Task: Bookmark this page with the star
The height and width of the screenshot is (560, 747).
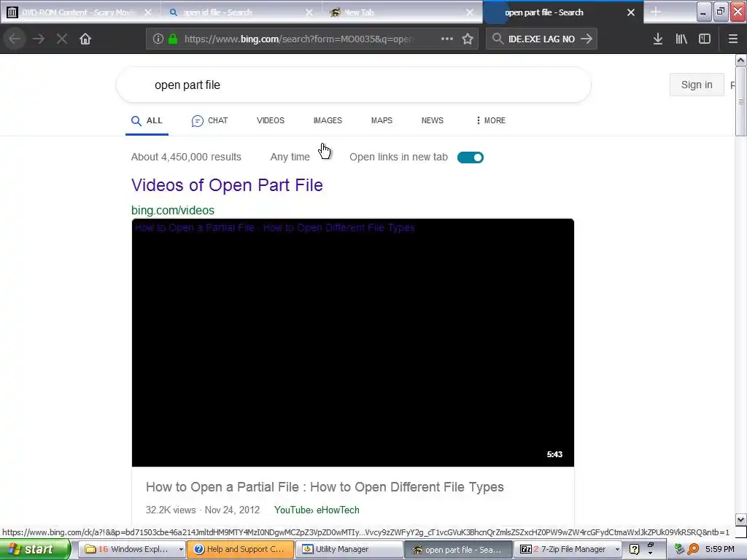Action: [x=468, y=39]
